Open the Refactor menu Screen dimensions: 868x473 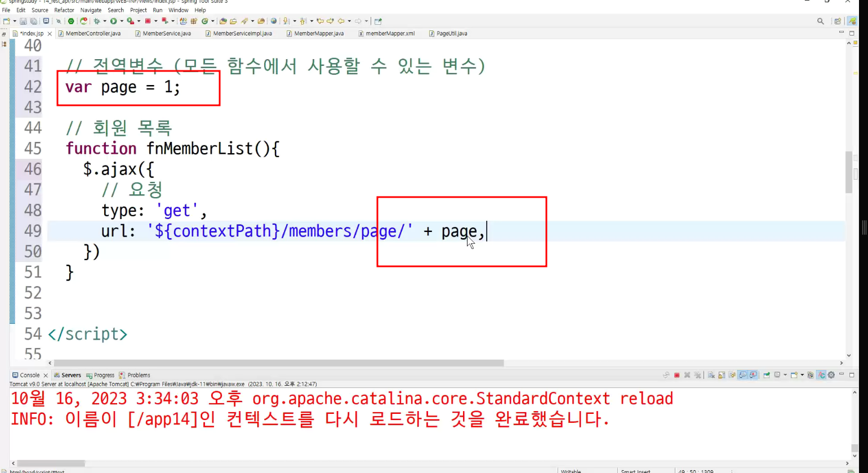click(64, 10)
